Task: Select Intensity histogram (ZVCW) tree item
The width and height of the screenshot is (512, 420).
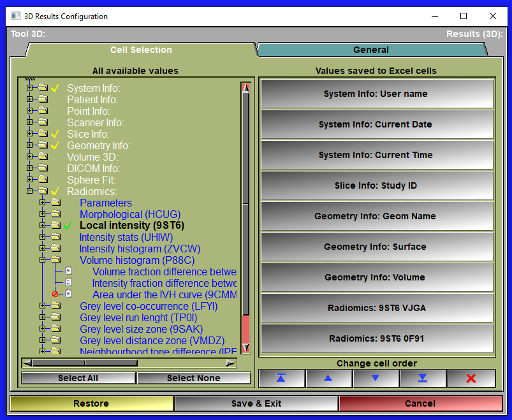Action: tap(140, 249)
